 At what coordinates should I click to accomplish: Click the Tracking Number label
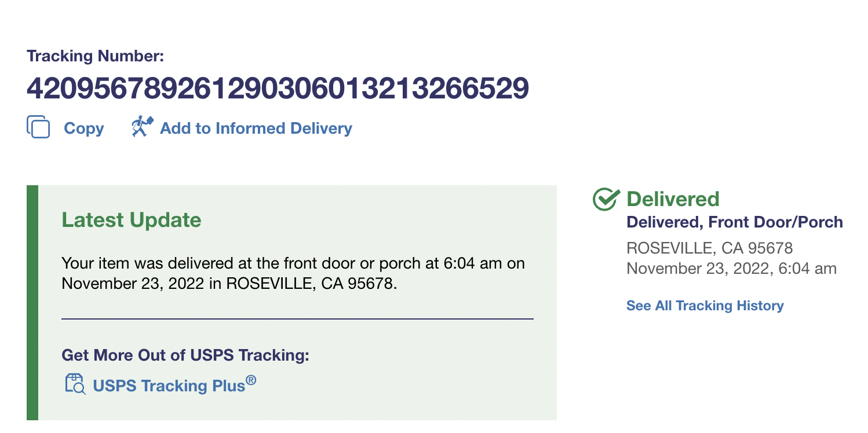(x=96, y=56)
